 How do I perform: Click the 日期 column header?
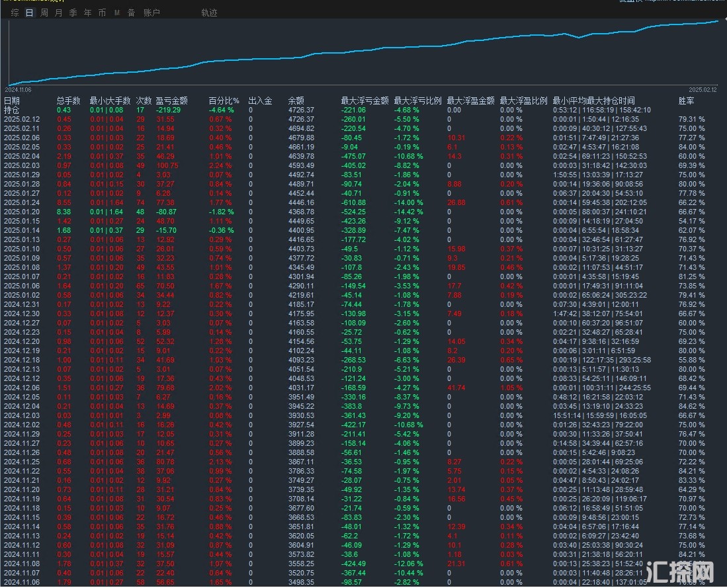12,101
